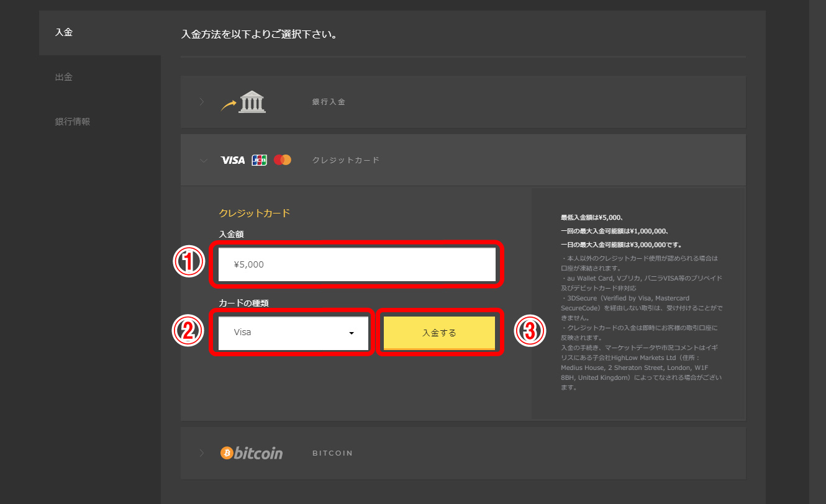Open the カードの種類 Visa dropdown
The image size is (826, 504).
293,333
